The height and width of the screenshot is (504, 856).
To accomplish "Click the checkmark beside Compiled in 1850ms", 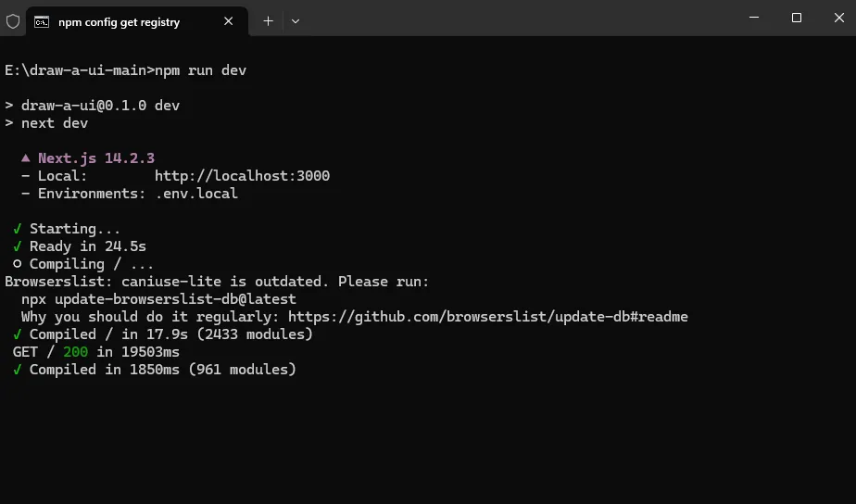I will [x=18, y=370].
